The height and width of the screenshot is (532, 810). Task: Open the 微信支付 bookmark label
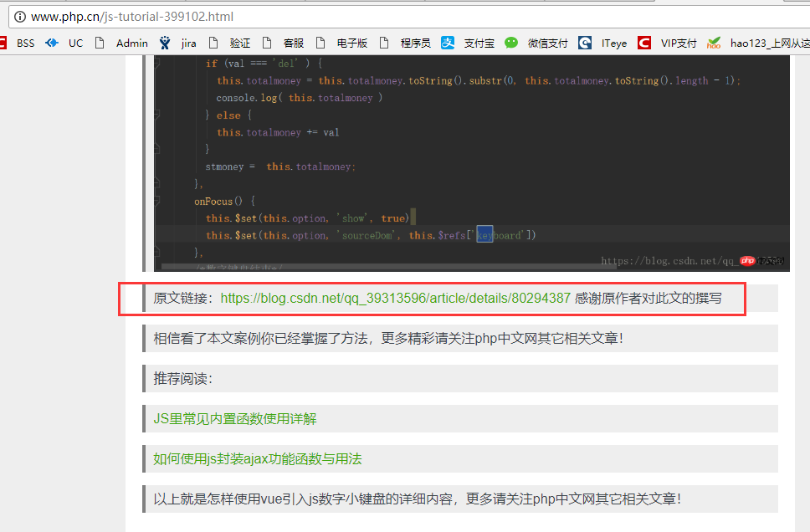point(547,43)
